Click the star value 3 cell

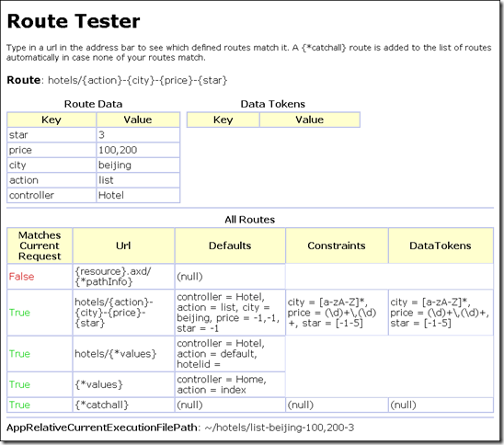[x=138, y=135]
